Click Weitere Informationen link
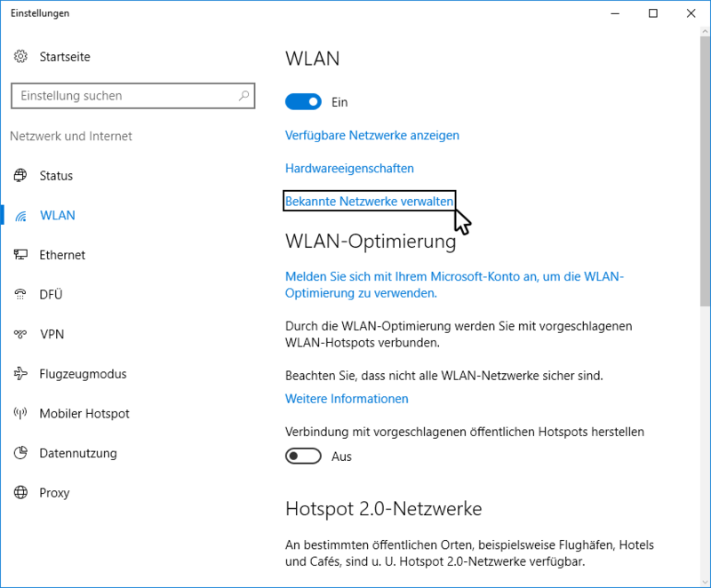 point(347,399)
